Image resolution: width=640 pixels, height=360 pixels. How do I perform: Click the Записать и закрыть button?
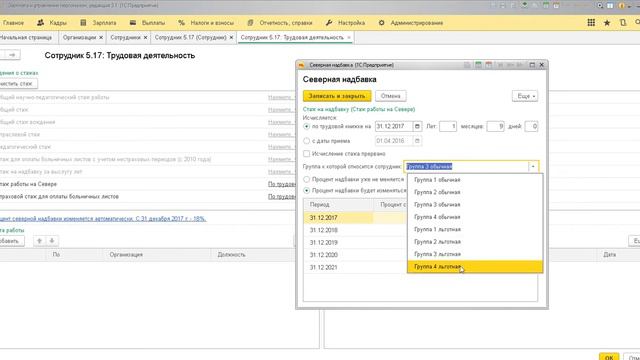pyautogui.click(x=337, y=96)
